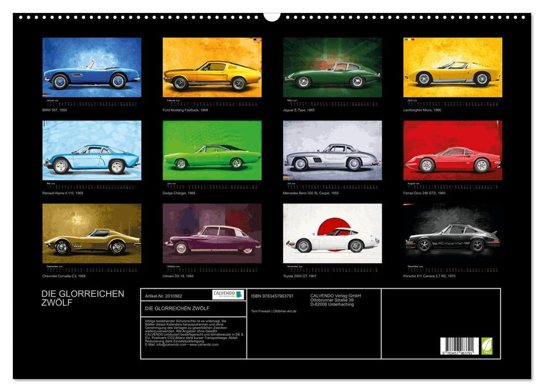Open the Renault Alpine A 110 picture
This screenshot has width=544, height=392.
coord(92,150)
